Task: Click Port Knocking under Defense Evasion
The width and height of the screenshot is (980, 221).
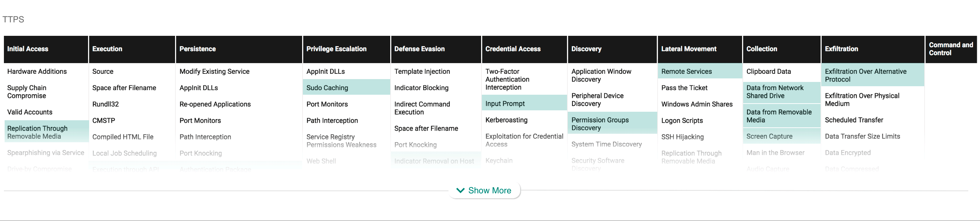Action: tap(415, 145)
